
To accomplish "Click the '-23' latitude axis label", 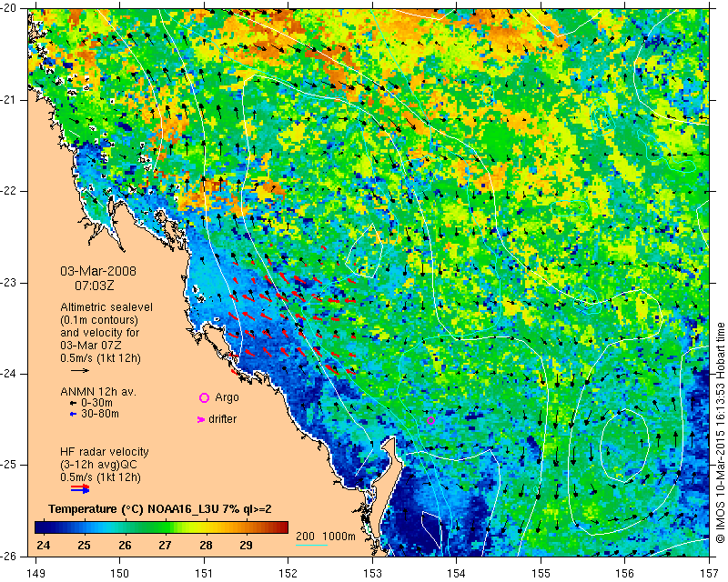I will coord(9,283).
